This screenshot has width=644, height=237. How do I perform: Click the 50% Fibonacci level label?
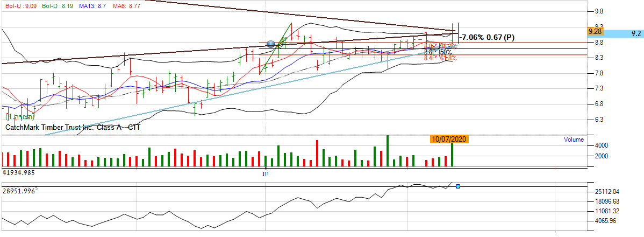coord(445,52)
